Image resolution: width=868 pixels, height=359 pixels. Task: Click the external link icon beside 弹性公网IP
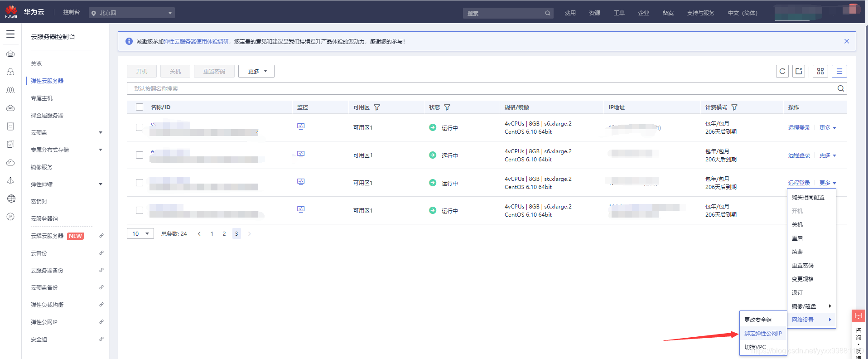(x=101, y=322)
